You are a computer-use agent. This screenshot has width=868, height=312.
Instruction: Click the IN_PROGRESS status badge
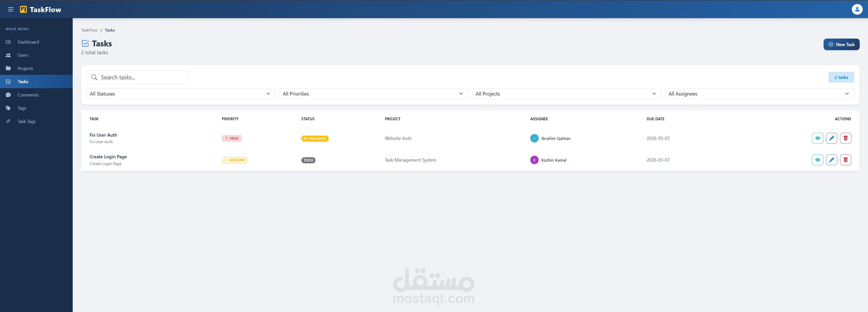[x=315, y=139]
